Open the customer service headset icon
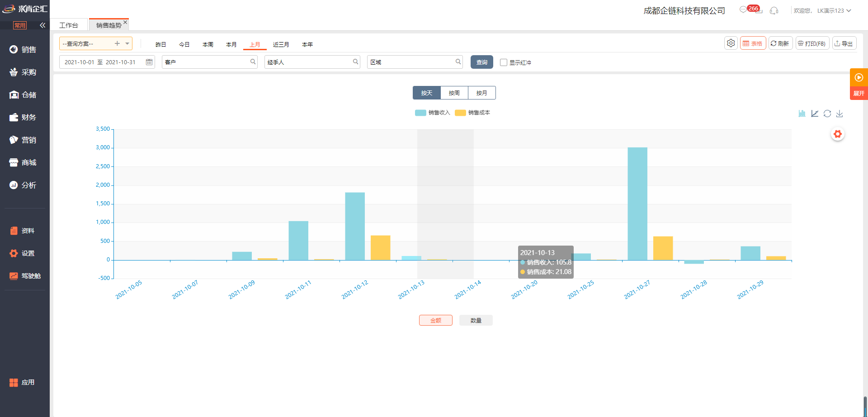Screen dimensions: 868x417 (x=774, y=11)
